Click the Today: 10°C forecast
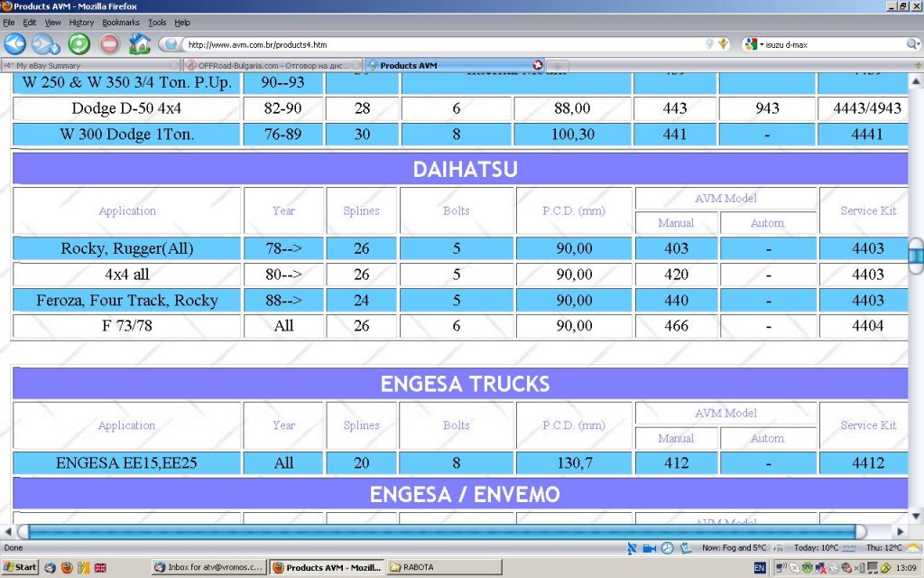The width and height of the screenshot is (924, 578). 816,548
